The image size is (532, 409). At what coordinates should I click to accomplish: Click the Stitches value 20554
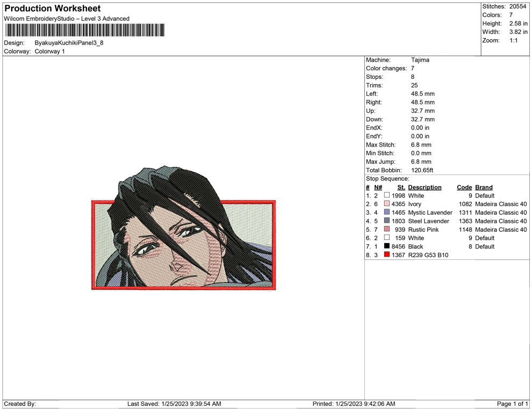(x=517, y=6)
